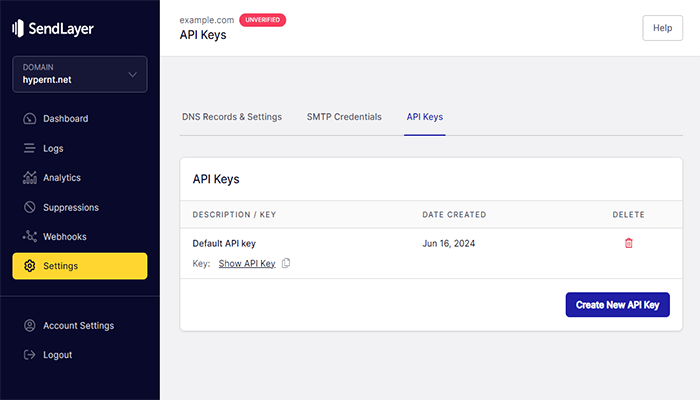Click the Webhooks nodes icon
The height and width of the screenshot is (400, 700).
pyautogui.click(x=29, y=237)
